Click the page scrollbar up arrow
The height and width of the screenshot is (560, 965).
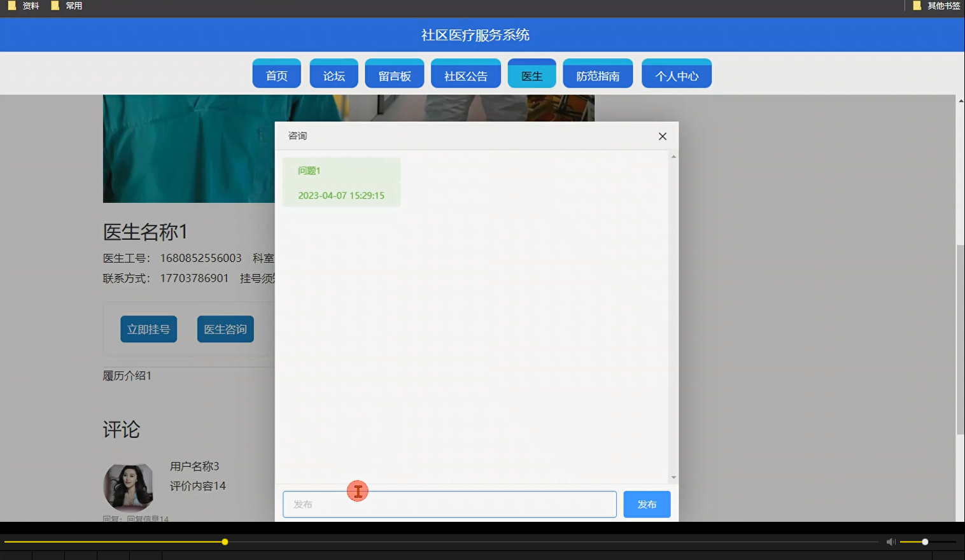click(x=961, y=101)
